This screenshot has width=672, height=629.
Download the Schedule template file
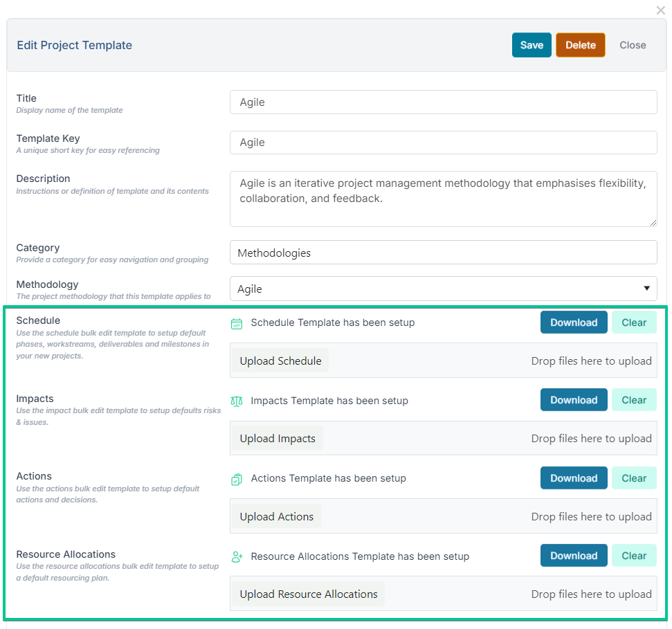coord(574,322)
